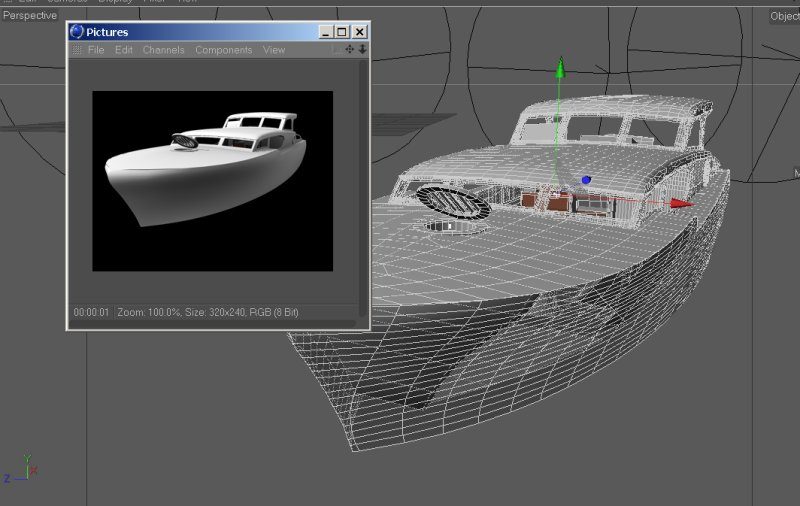The width and height of the screenshot is (800, 506).
Task: Click the Zoom: 100.0% size status text
Action: [208, 312]
